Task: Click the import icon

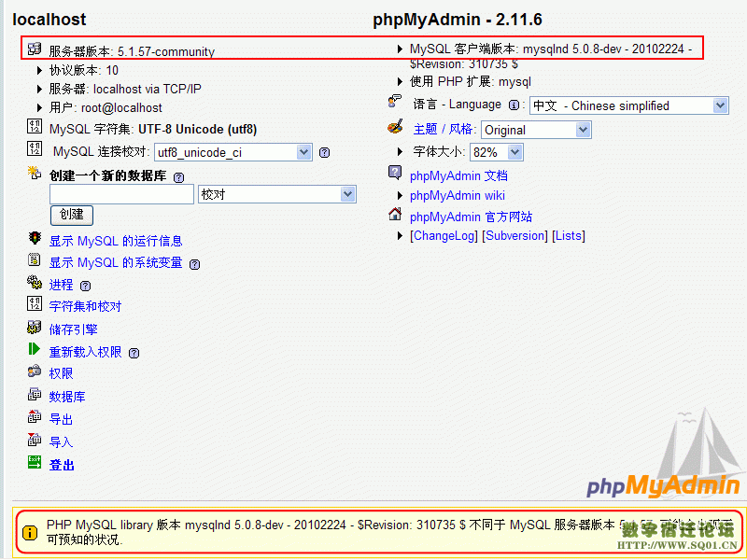Action: pos(35,440)
